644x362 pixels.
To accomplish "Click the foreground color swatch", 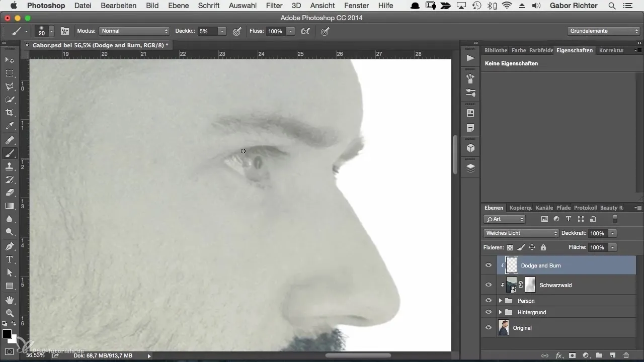I will pos(7,334).
